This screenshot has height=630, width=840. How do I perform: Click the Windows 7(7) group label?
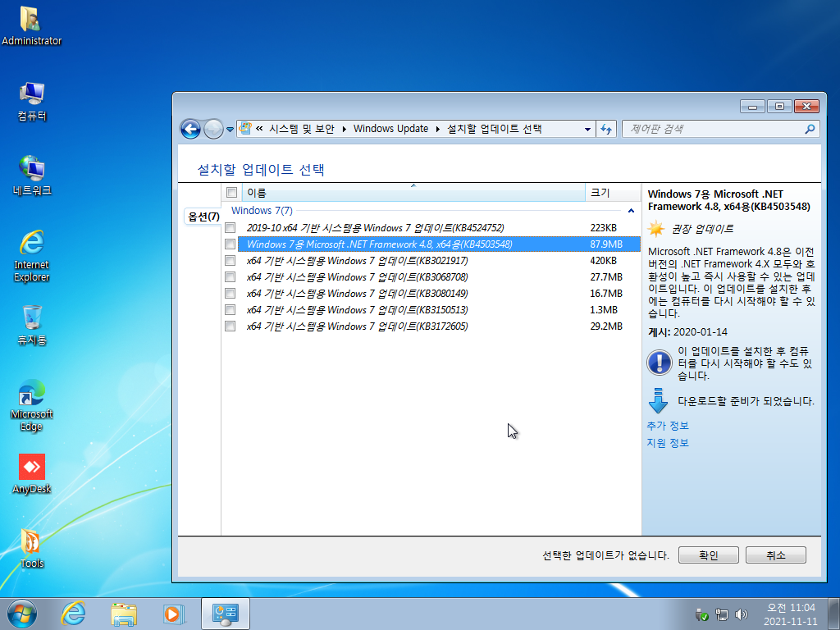point(262,211)
